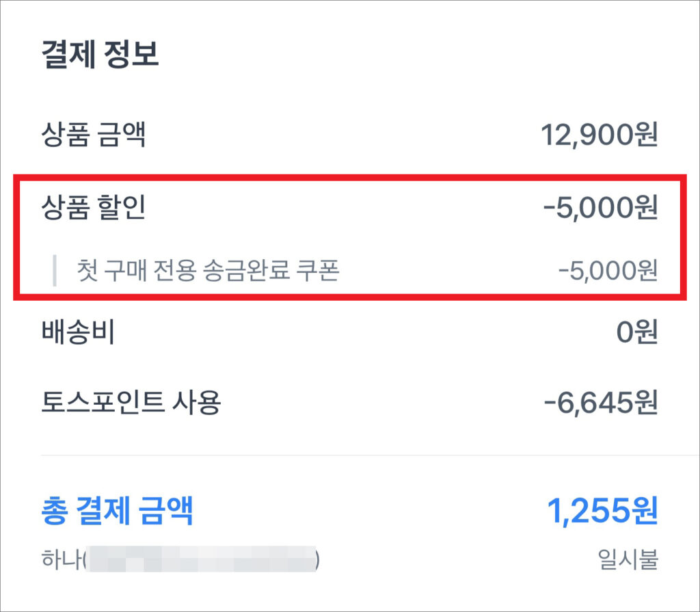Click the 12,900원 product price
This screenshot has width=700, height=612.
[x=599, y=135]
